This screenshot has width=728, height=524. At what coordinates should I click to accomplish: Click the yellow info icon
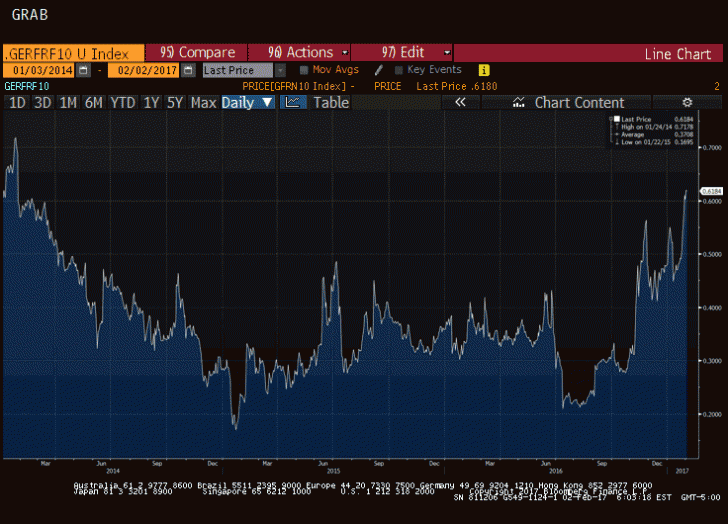(484, 70)
